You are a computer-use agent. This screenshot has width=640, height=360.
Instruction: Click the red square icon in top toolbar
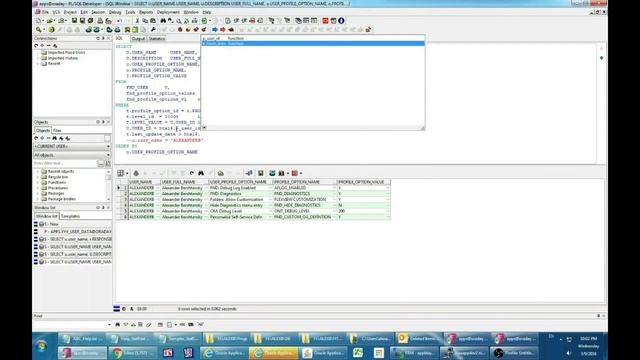tap(325, 20)
